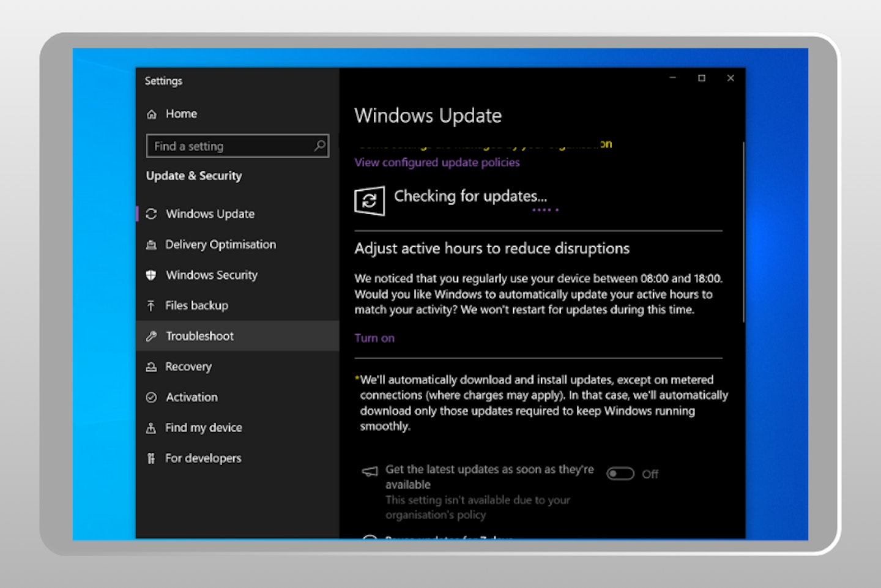Open Delivery Optimisation section
This screenshot has height=588, width=881.
tap(237, 244)
